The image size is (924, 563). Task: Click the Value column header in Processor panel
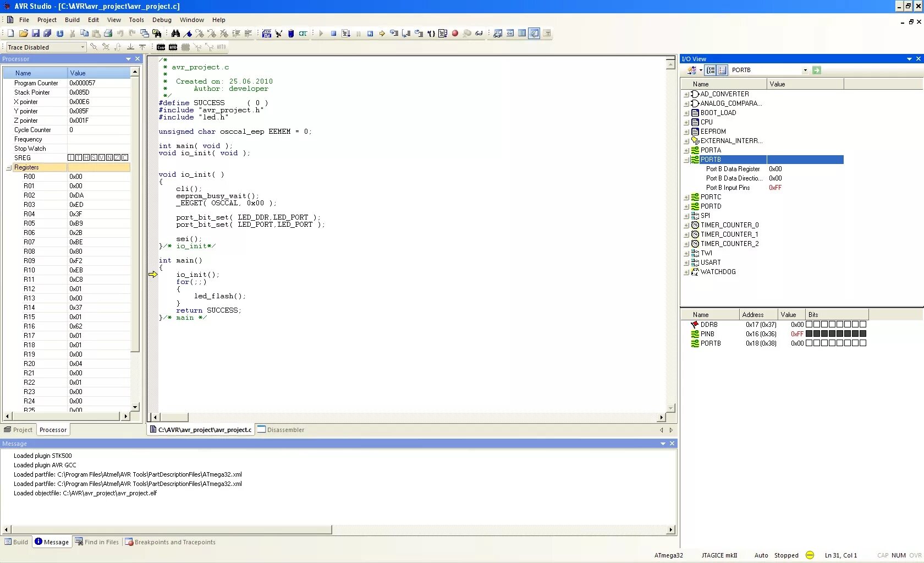point(99,73)
